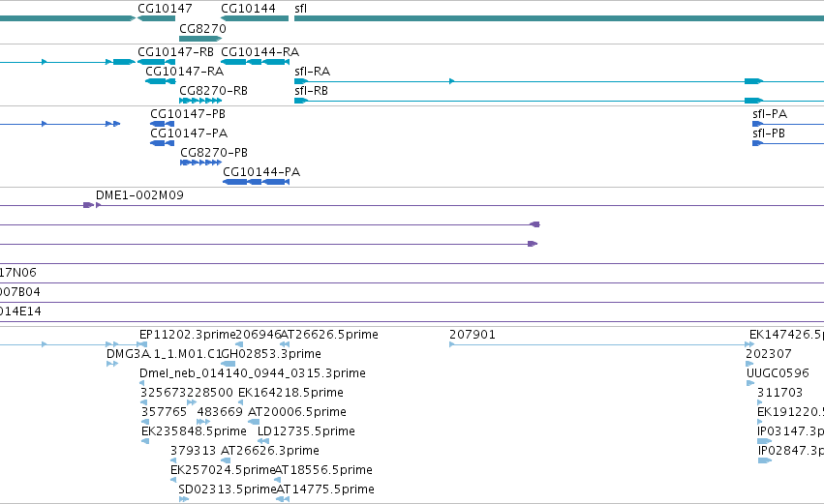The image size is (824, 504).
Task: Open transcript CG10144-RA
Action: point(259,52)
